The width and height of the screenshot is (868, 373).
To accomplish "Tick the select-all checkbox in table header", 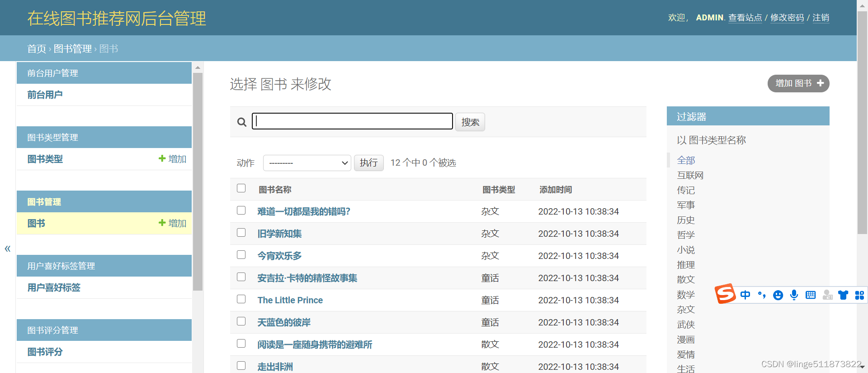I will (x=241, y=188).
